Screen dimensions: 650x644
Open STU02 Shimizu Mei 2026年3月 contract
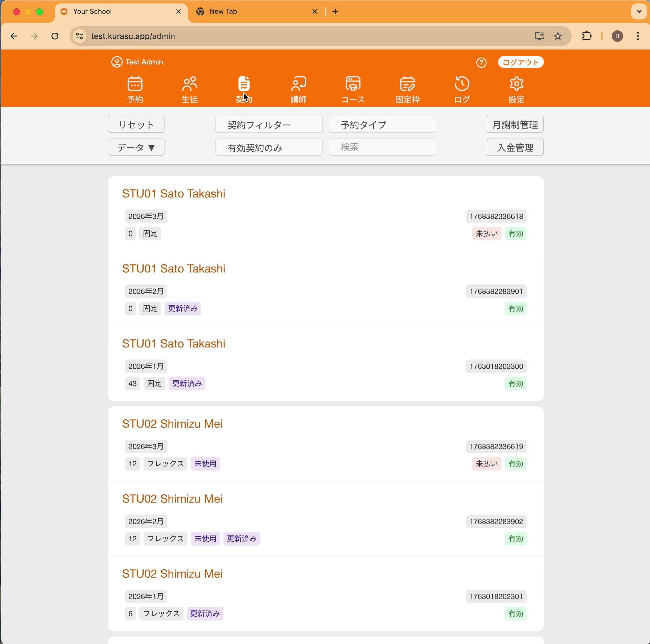[172, 424]
